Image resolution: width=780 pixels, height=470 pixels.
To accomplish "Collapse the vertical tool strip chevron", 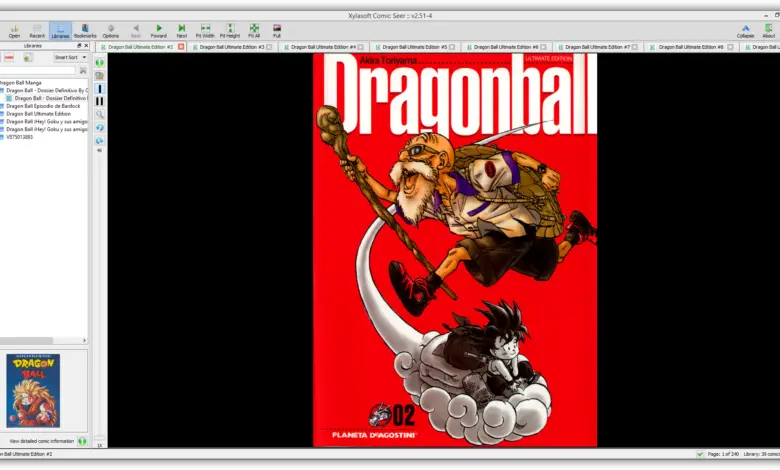I will click(99, 150).
